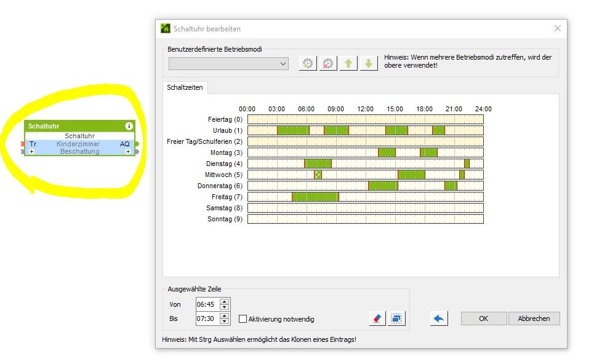
Task: Click the Urlaub (1) row label
Action: coord(228,130)
